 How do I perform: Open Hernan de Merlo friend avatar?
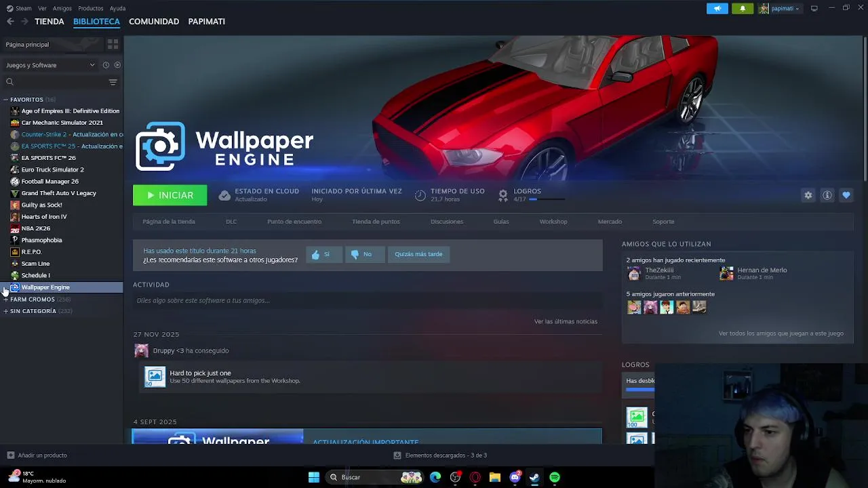[726, 274]
